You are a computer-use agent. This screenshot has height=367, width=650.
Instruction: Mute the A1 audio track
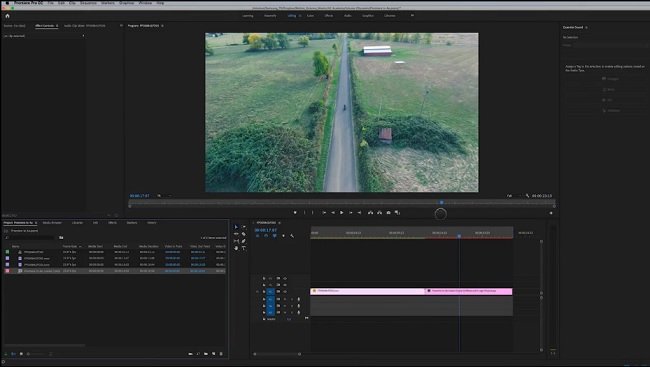pyautogui.click(x=285, y=299)
